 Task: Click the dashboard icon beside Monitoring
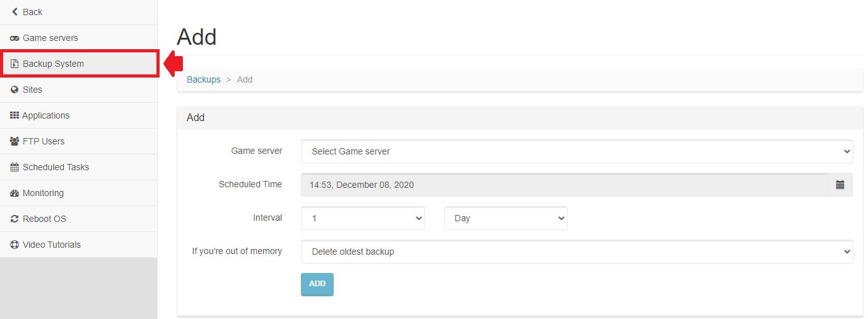[15, 193]
